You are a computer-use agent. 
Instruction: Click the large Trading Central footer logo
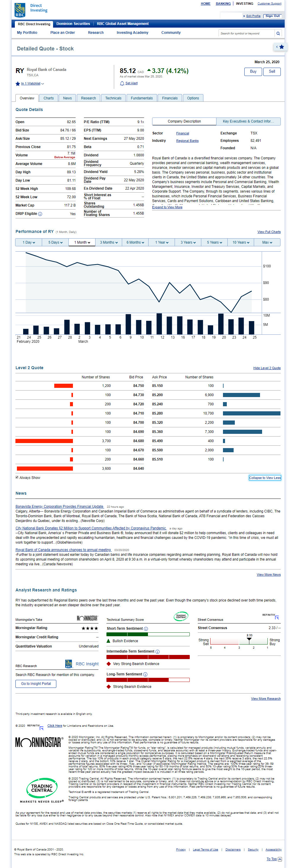[x=42, y=790]
